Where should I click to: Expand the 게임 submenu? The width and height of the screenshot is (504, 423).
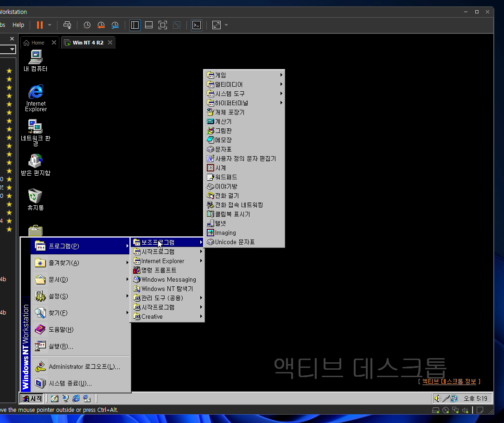(x=244, y=75)
